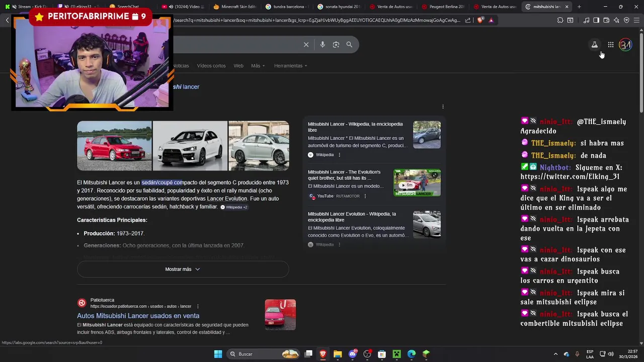Toggle the browser sidebar panel icon
This screenshot has height=362, width=644.
(596, 20)
